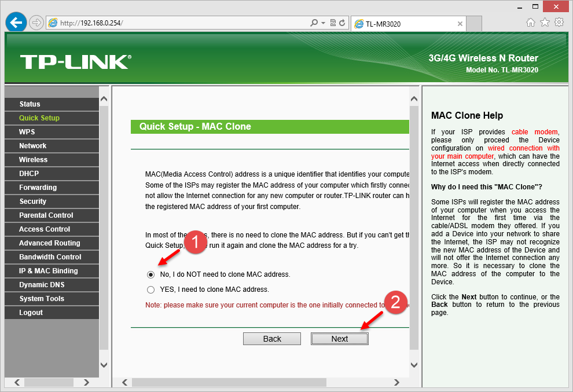The width and height of the screenshot is (573, 392).
Task: Click '3G/4G Wireless N Router' header text
Action: [483, 58]
